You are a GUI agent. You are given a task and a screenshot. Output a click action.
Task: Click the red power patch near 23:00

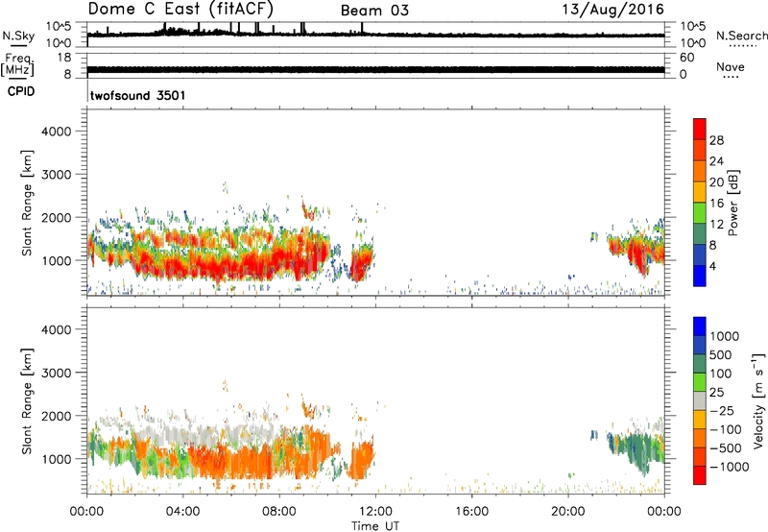tap(636, 257)
